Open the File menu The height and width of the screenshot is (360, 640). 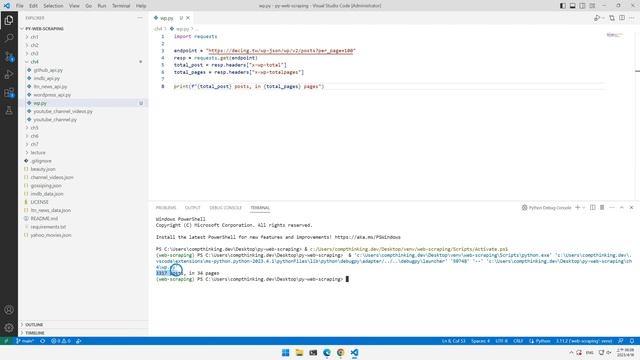(20, 6)
